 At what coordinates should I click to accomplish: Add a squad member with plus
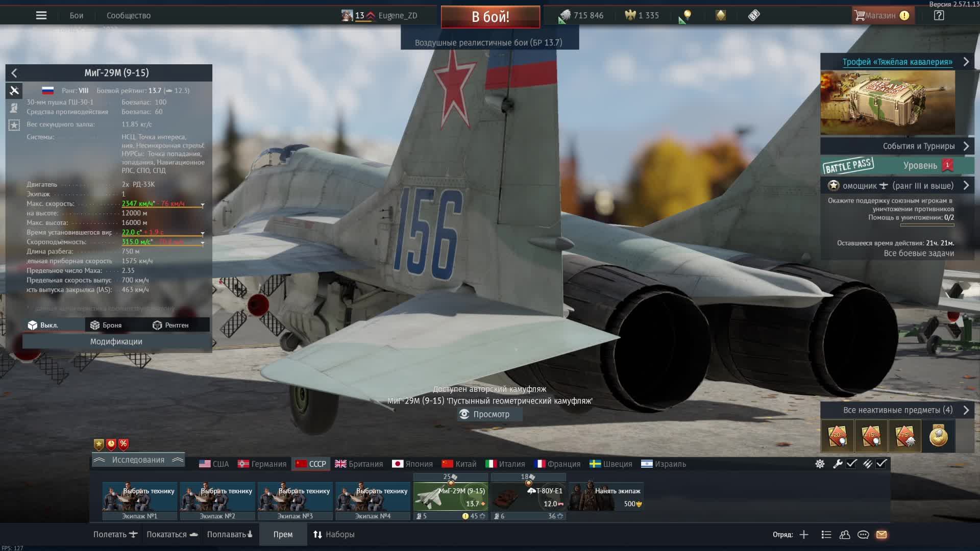pyautogui.click(x=804, y=534)
